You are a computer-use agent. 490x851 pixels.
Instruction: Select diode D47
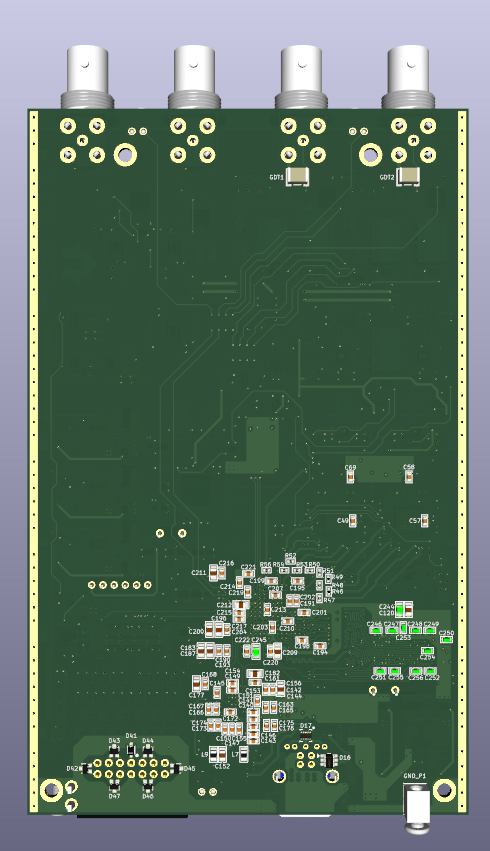point(114,785)
